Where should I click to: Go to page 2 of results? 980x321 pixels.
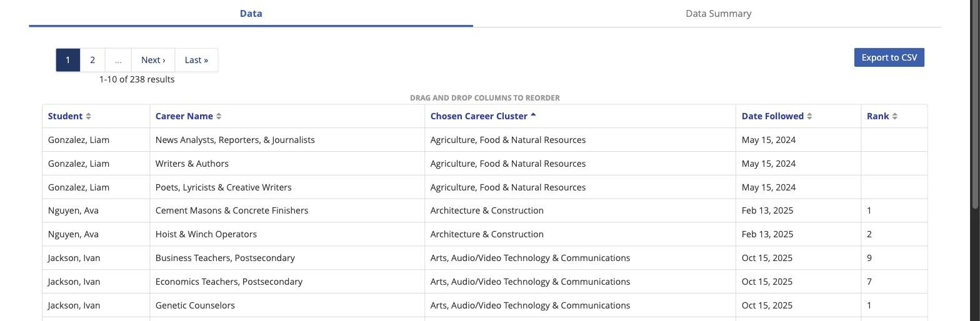92,60
